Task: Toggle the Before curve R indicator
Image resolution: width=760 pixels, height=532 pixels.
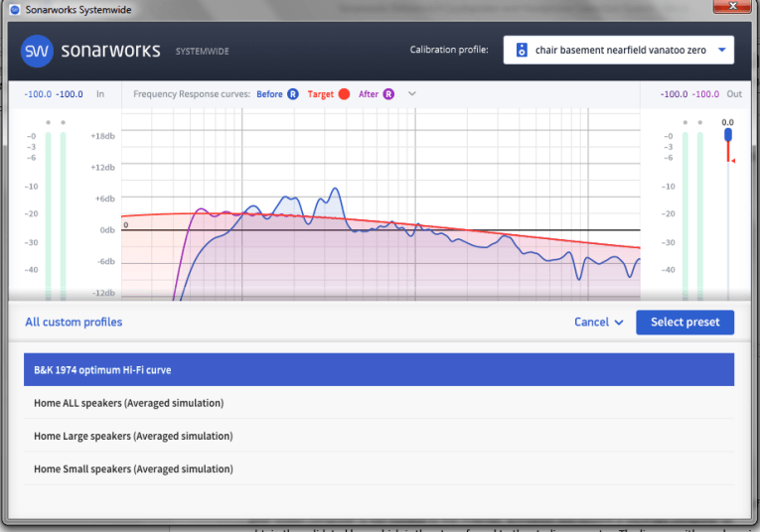Action: [x=293, y=94]
